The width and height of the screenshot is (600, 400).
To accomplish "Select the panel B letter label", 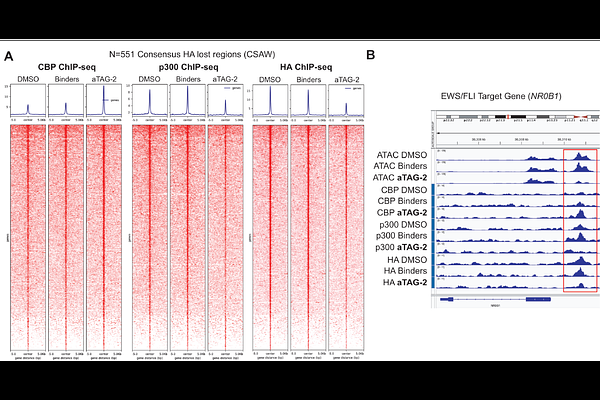I will tap(371, 56).
